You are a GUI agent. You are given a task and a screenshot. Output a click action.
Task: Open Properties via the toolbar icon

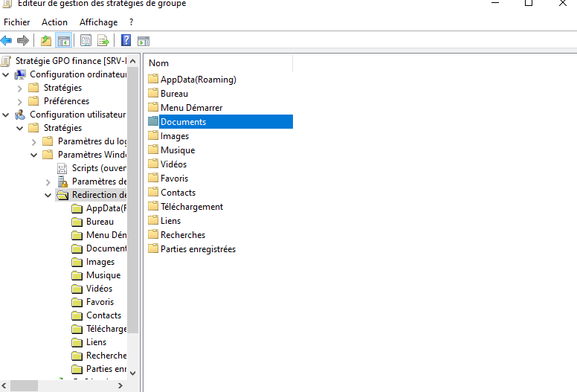(x=86, y=40)
